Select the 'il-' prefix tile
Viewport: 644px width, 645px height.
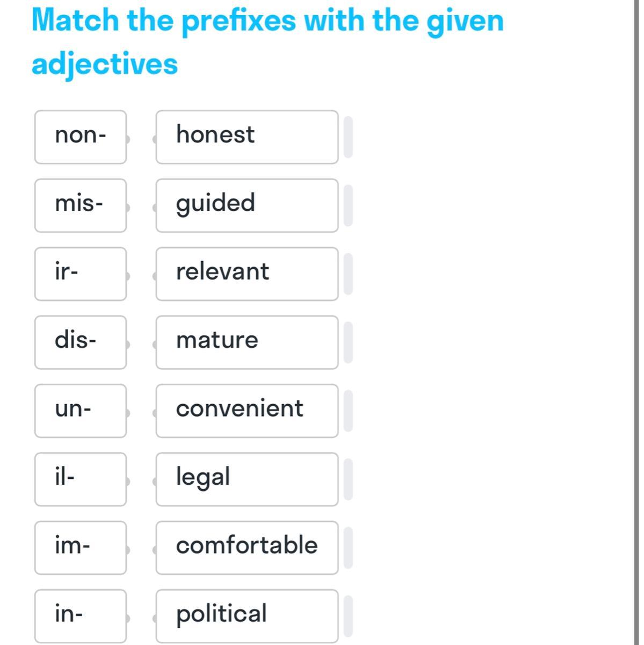click(81, 479)
